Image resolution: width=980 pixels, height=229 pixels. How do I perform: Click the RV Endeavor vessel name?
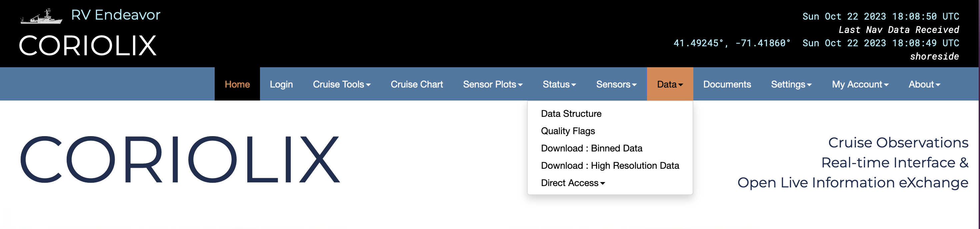pos(116,15)
